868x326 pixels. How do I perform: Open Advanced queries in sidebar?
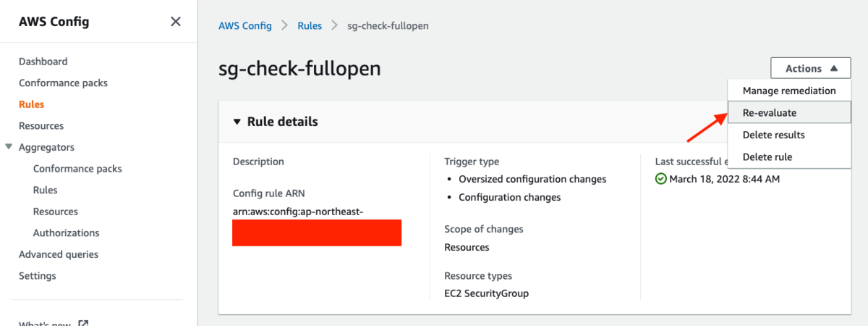pos(59,254)
